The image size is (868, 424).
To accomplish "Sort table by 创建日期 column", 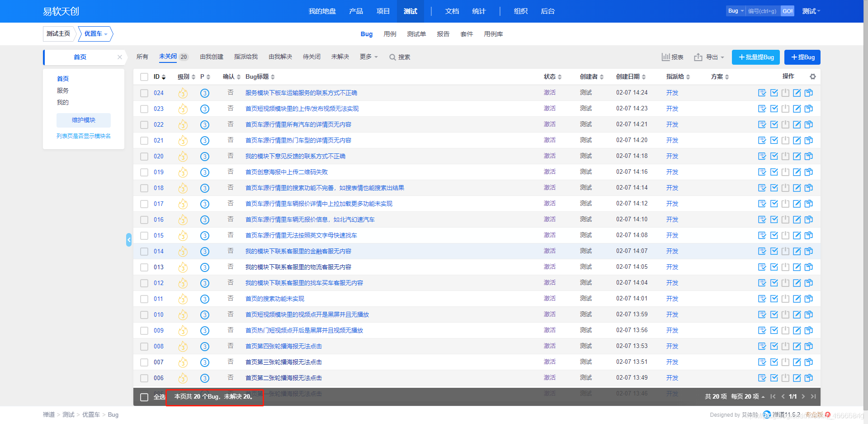I will (631, 77).
